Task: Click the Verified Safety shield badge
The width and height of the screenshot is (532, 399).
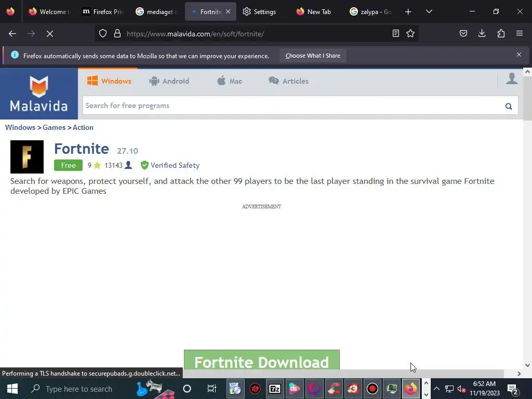Action: point(170,165)
